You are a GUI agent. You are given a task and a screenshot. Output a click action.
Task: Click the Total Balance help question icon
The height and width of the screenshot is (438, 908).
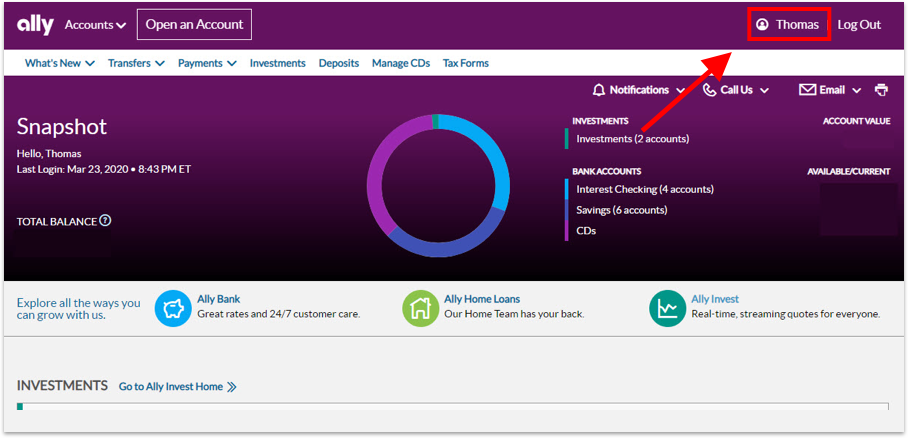coord(105,221)
